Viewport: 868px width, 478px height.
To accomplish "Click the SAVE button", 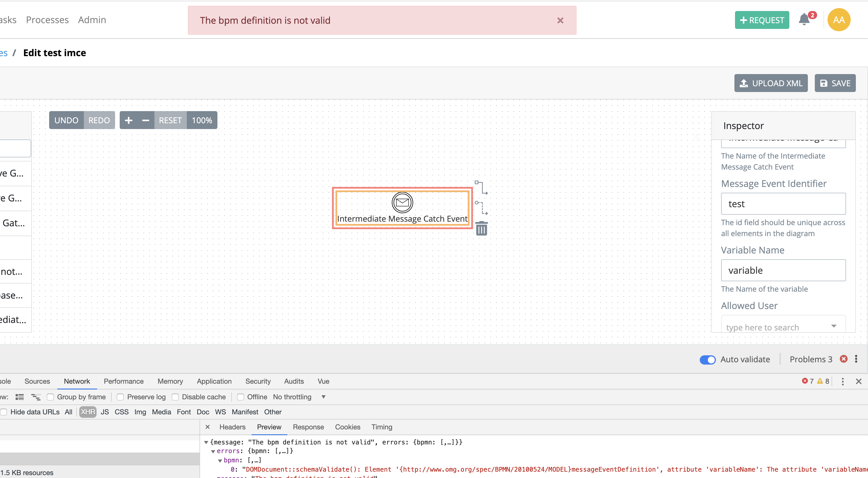I will [x=835, y=83].
